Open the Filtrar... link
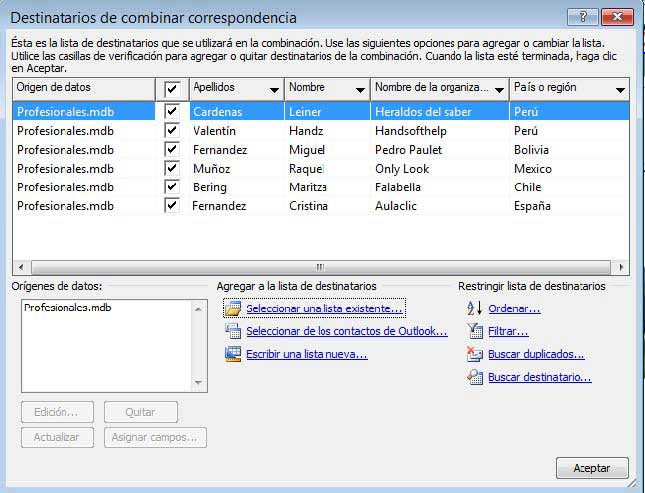Screen dimensions: 645x493 pos(508,332)
